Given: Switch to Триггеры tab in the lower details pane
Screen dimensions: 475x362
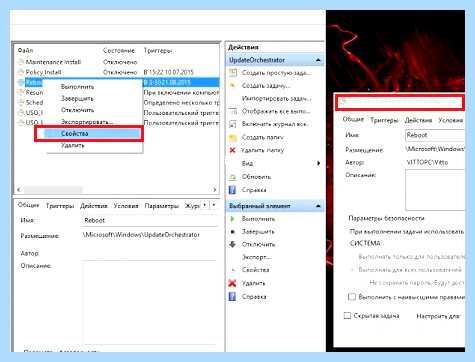Looking at the screenshot, I should 60,206.
